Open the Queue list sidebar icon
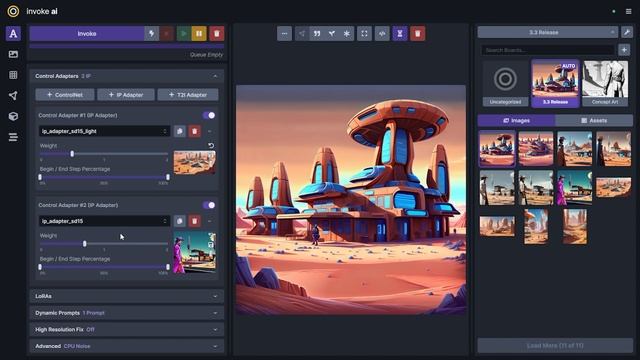 13,137
